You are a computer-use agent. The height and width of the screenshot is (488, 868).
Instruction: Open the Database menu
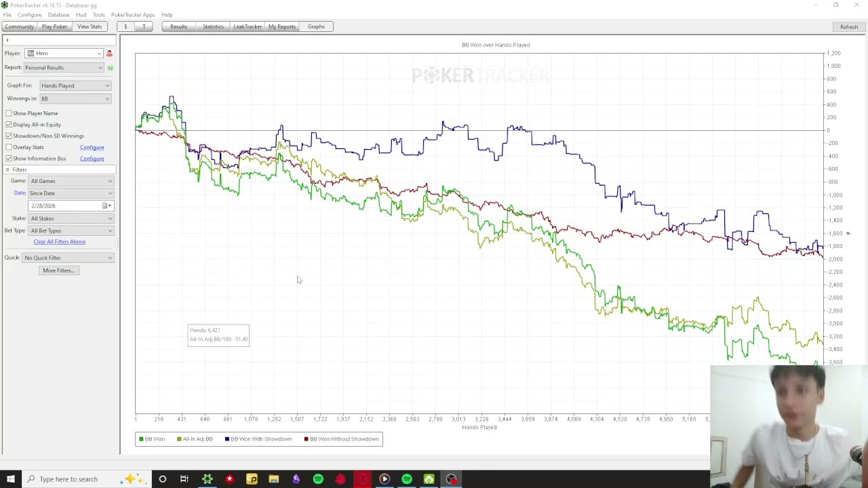click(x=58, y=15)
